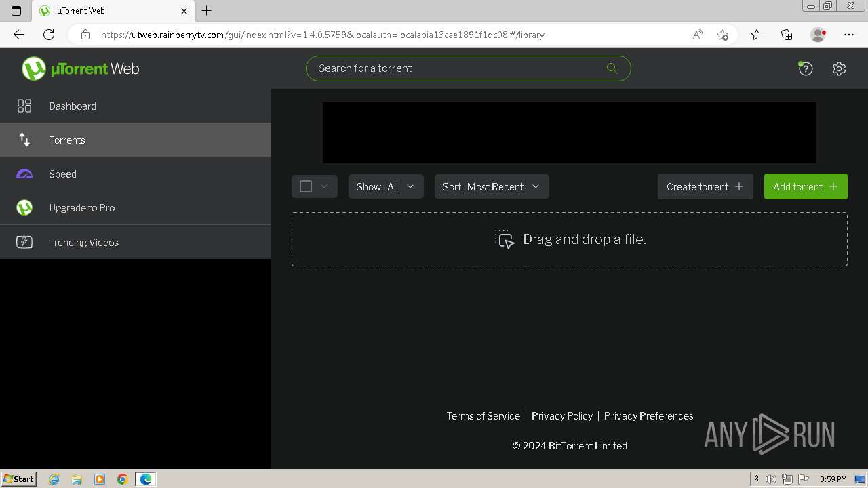
Task: Click the Torrents up-down arrows icon
Action: coord(24,140)
